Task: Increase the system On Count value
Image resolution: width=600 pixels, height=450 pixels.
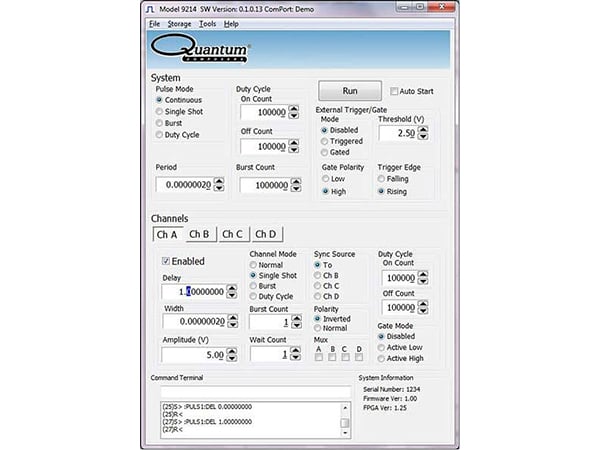Action: (x=293, y=109)
